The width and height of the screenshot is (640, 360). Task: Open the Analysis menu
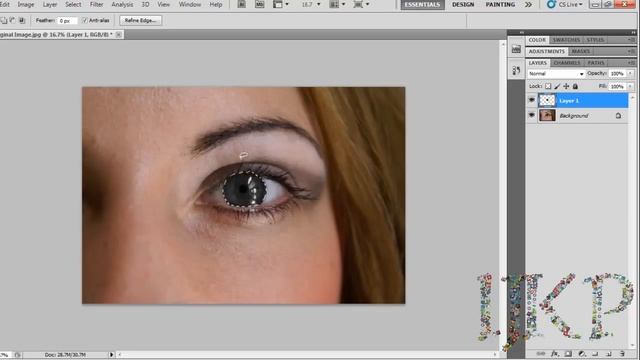[122, 4]
